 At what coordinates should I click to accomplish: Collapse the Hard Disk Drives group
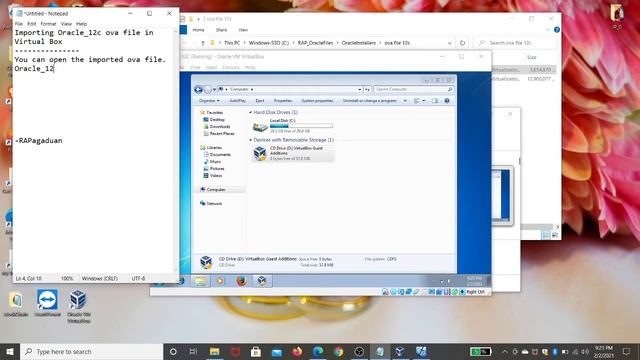[x=251, y=112]
